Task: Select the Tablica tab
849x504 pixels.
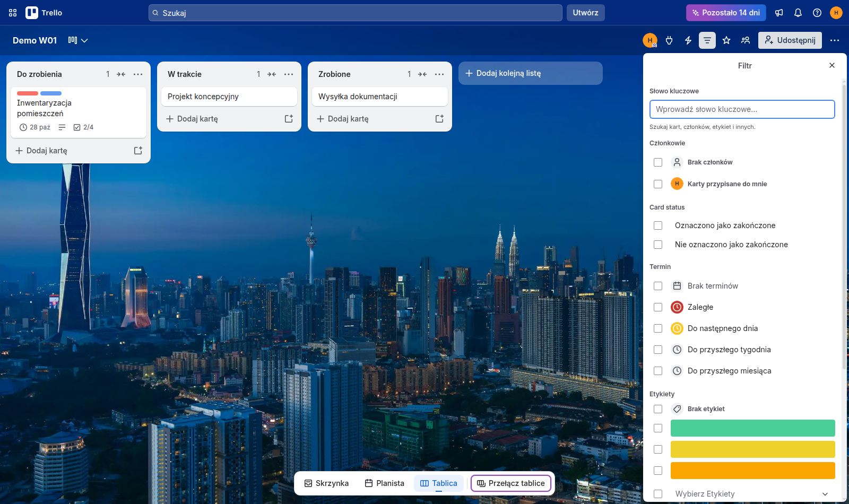Action: [439, 483]
